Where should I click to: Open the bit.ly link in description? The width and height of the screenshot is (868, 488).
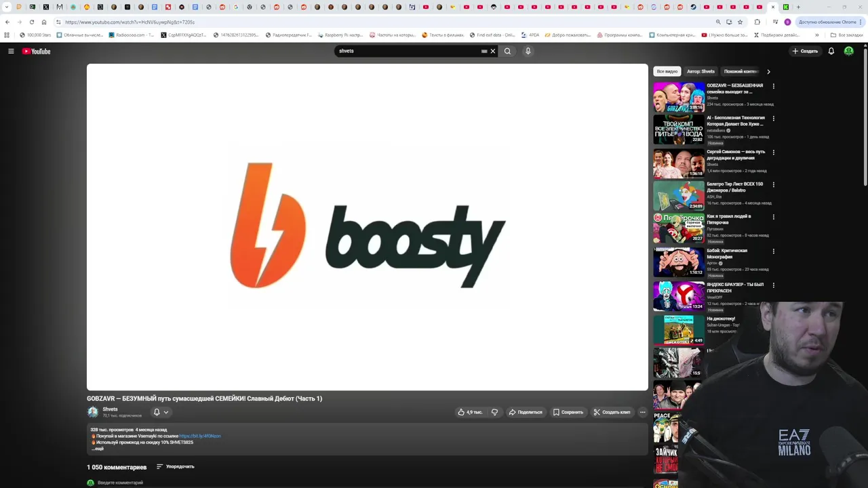coord(200,436)
